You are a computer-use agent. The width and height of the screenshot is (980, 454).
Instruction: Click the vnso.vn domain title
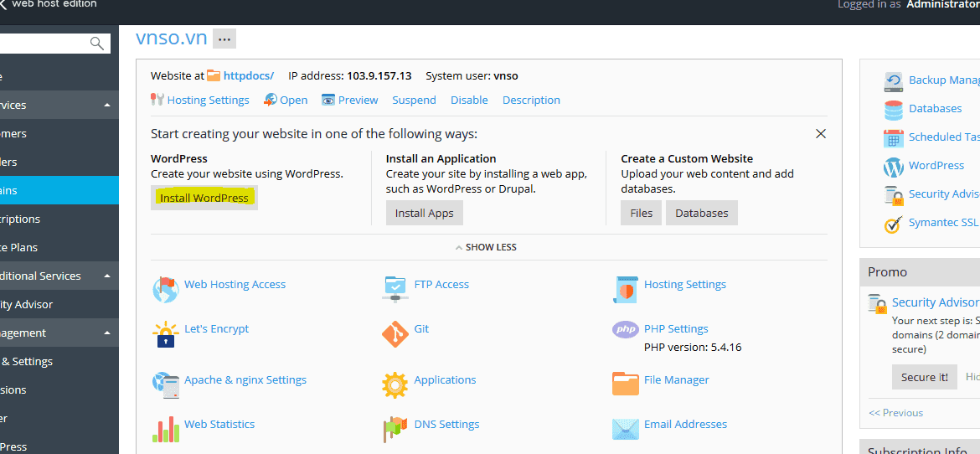click(x=171, y=39)
